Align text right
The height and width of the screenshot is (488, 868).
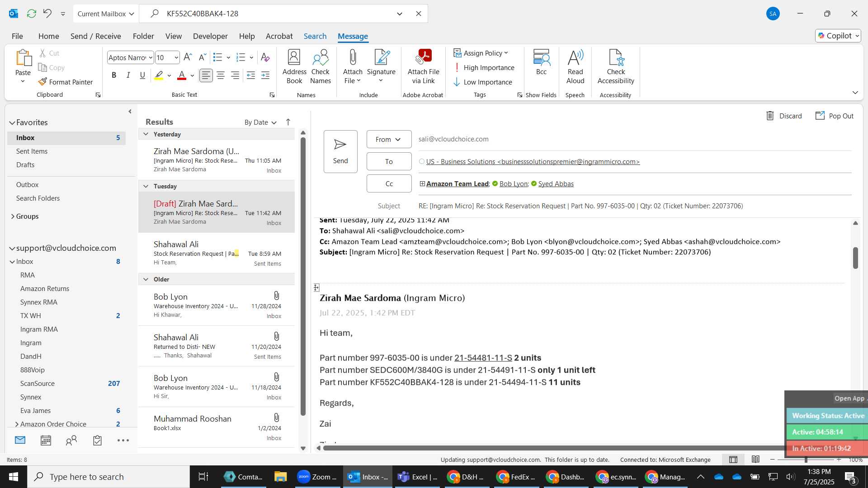(235, 75)
